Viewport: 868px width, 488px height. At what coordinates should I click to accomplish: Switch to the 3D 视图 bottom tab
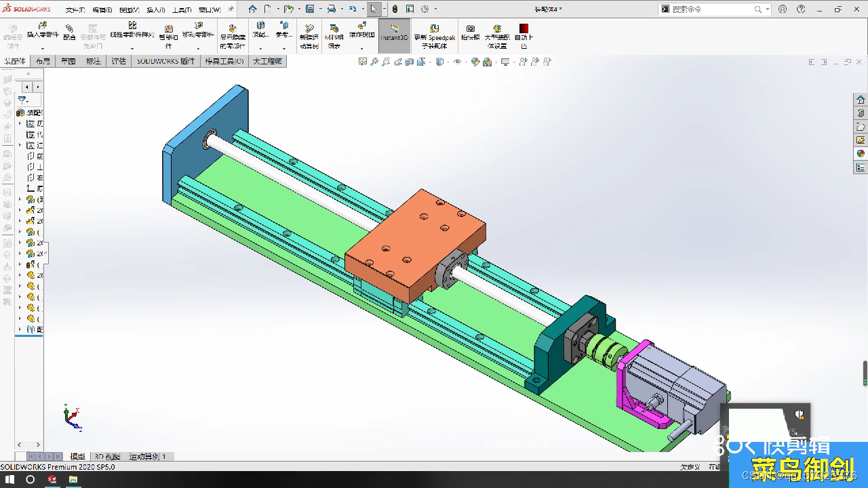click(x=108, y=457)
